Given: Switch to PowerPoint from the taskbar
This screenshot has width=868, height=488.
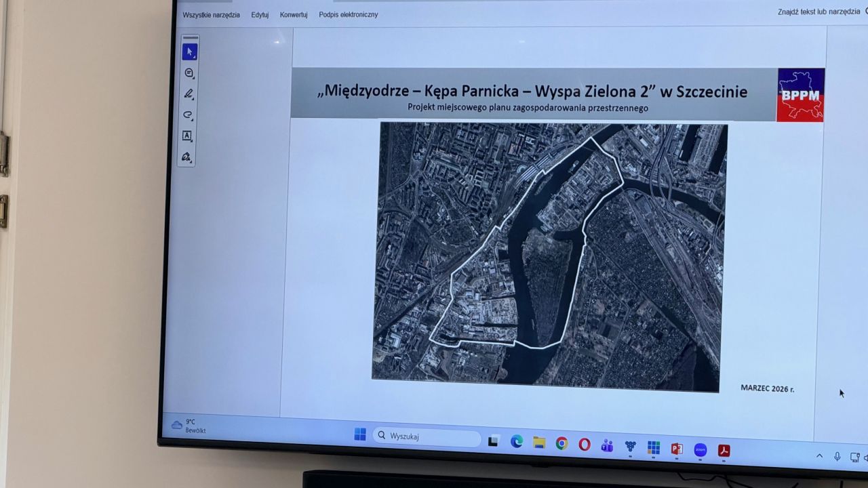Looking at the screenshot, I should click(x=676, y=449).
